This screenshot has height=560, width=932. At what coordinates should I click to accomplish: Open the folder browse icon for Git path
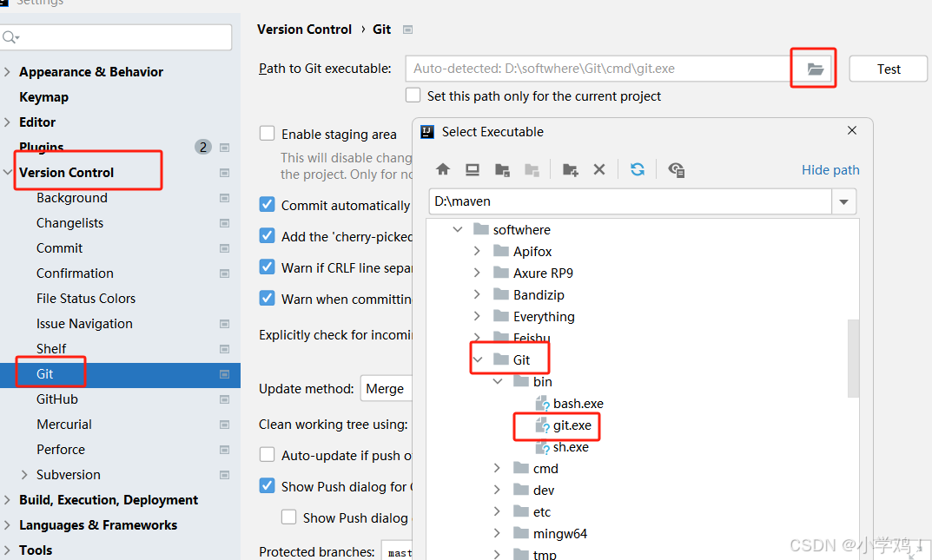(815, 69)
